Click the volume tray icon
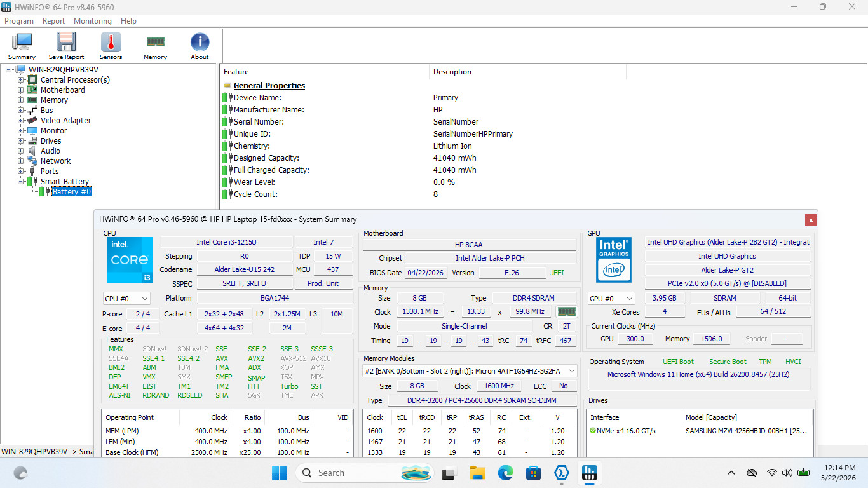The height and width of the screenshot is (488, 868). [x=787, y=473]
